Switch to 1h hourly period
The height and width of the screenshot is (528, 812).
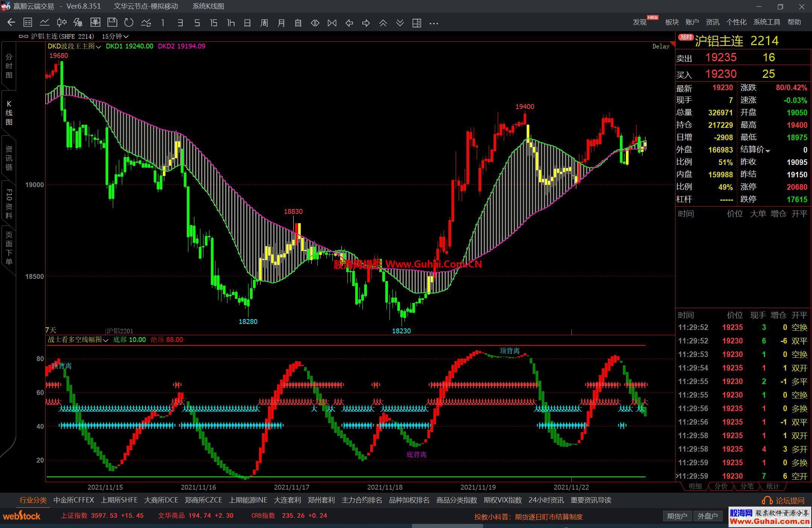point(230,23)
